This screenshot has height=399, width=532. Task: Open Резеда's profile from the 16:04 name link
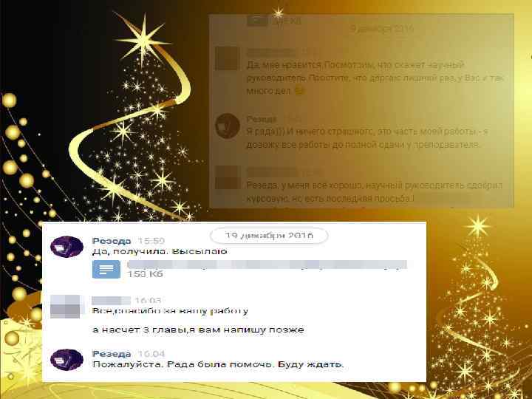[112, 354]
